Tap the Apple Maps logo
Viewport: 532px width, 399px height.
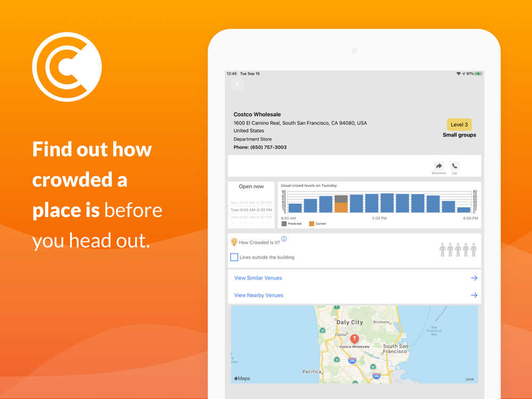click(x=242, y=378)
